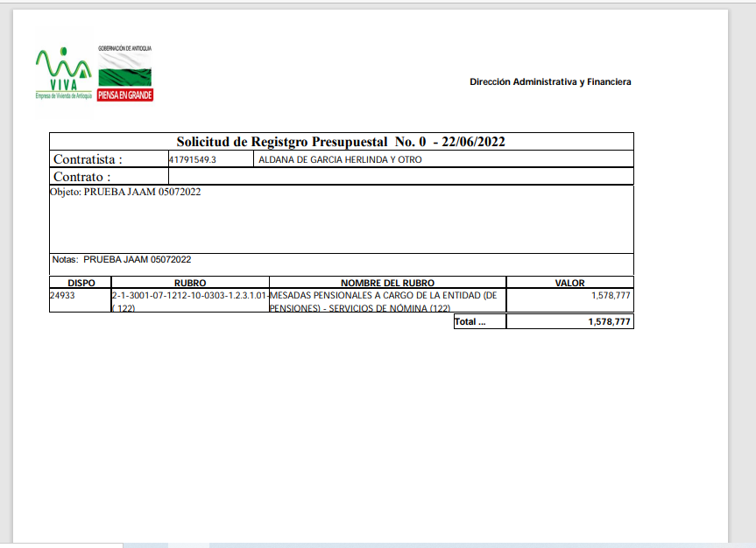756x548 pixels.
Task: Select 'Objeto: PRUEBA JAAM 05072022' text
Action: click(x=125, y=192)
